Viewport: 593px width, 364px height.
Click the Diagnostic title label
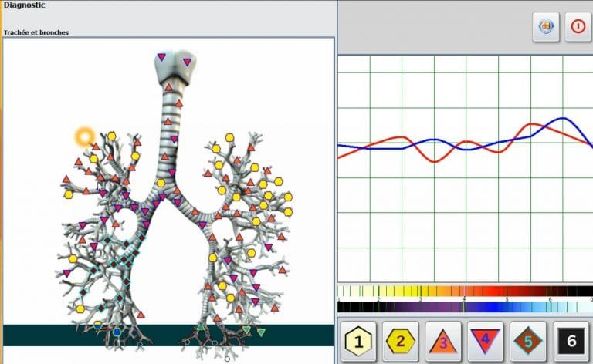[x=24, y=5]
